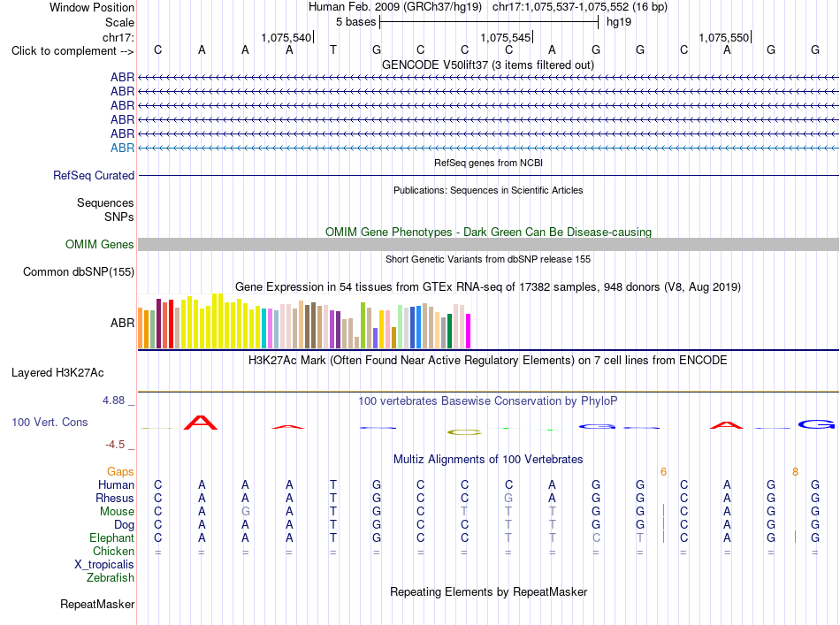840x625 pixels.
Task: Open the OMIM Genes track label
Action: pos(100,244)
